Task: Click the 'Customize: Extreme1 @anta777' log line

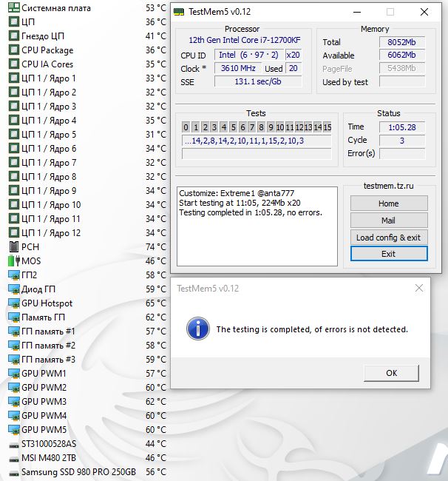Action: coord(237,193)
